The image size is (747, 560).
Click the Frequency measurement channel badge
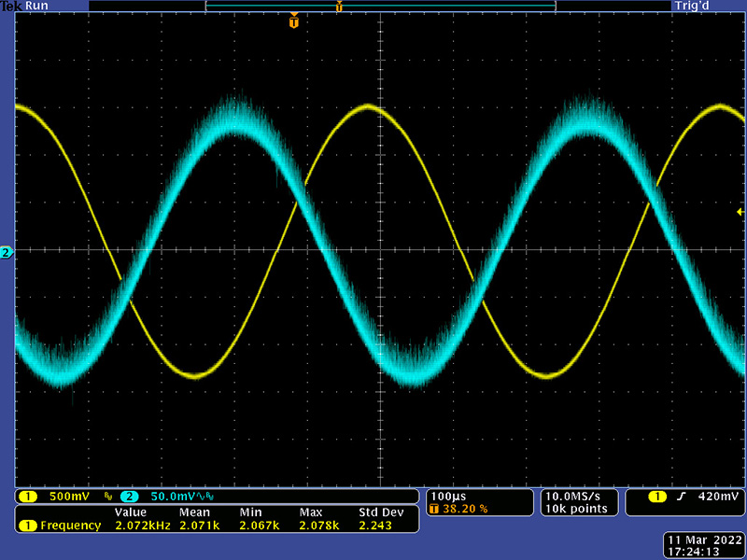(28, 525)
